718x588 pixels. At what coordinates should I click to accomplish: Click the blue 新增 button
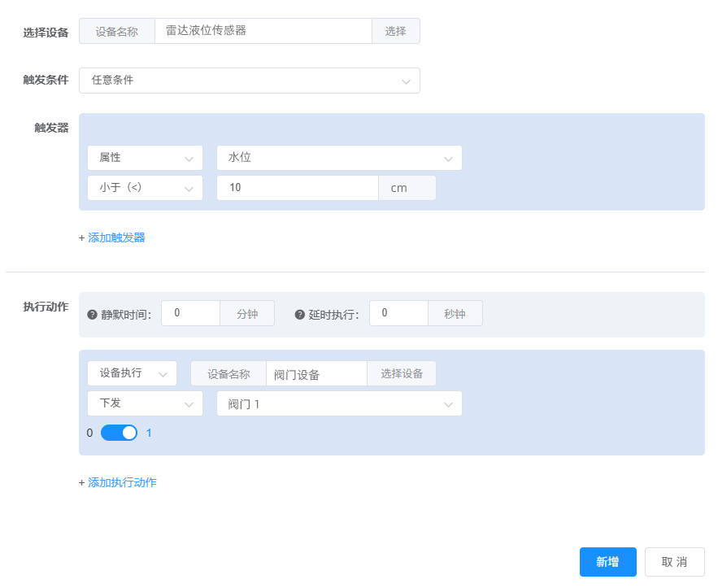coord(607,562)
